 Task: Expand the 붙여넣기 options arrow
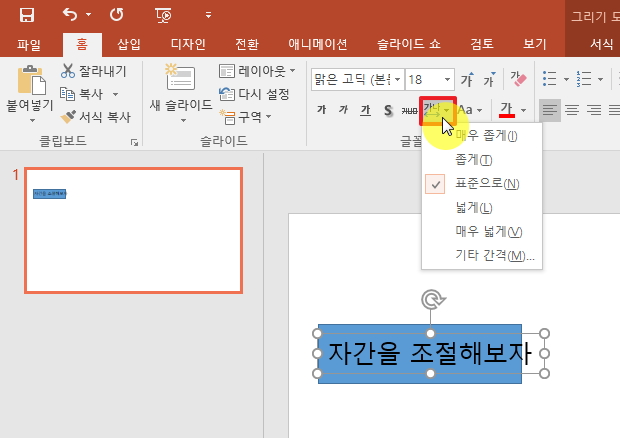32,120
